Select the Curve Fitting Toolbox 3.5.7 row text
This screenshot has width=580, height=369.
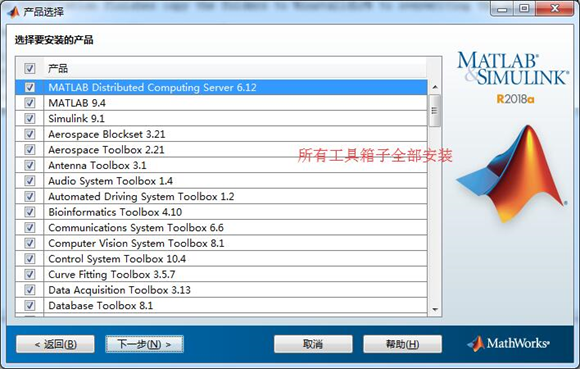112,274
